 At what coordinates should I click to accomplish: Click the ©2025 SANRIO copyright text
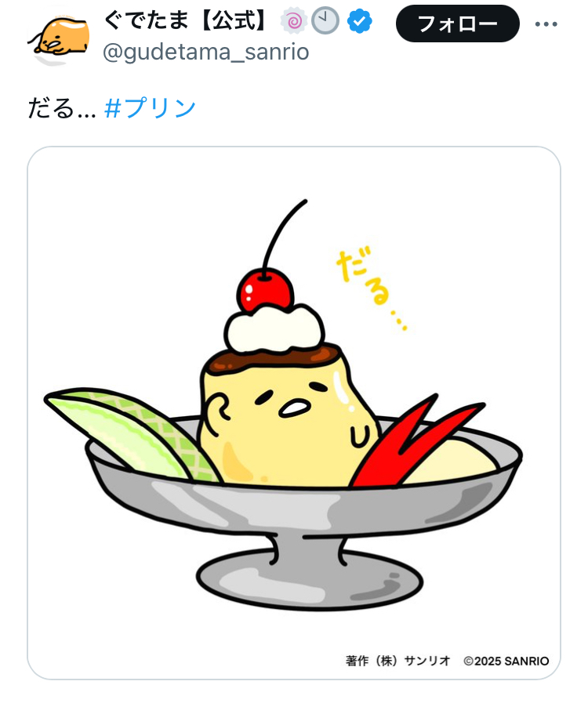(x=506, y=661)
